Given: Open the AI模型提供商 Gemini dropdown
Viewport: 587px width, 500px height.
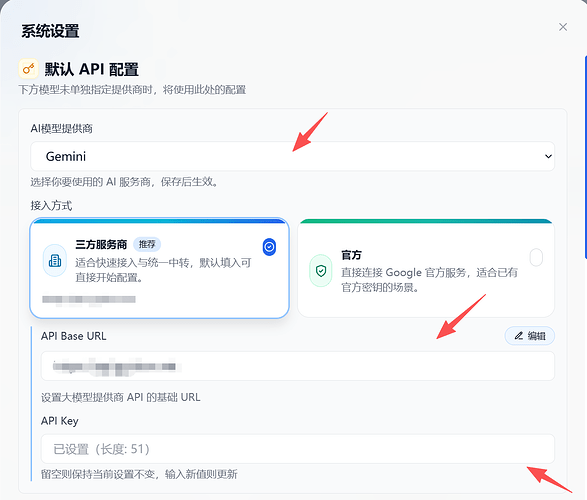Looking at the screenshot, I should [292, 156].
